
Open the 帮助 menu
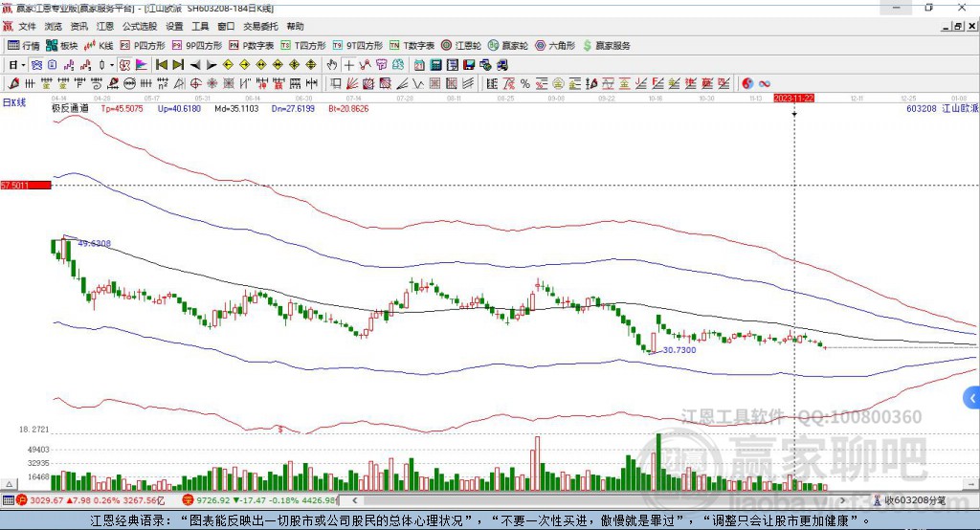point(295,26)
